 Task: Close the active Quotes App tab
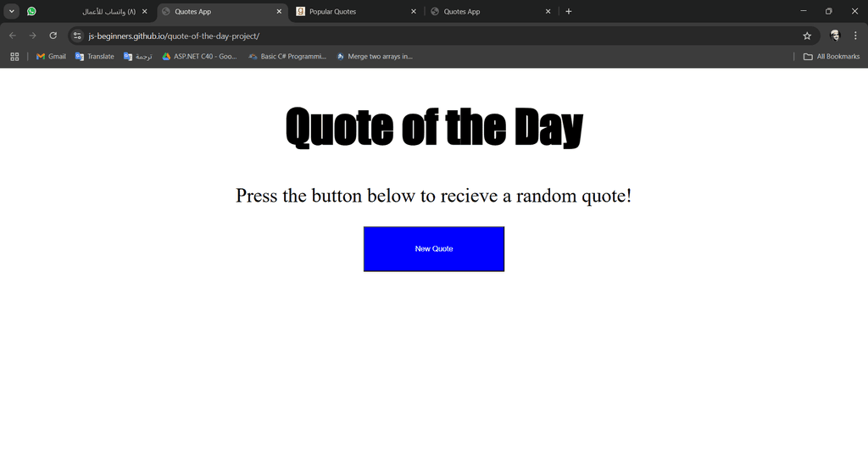click(x=279, y=11)
